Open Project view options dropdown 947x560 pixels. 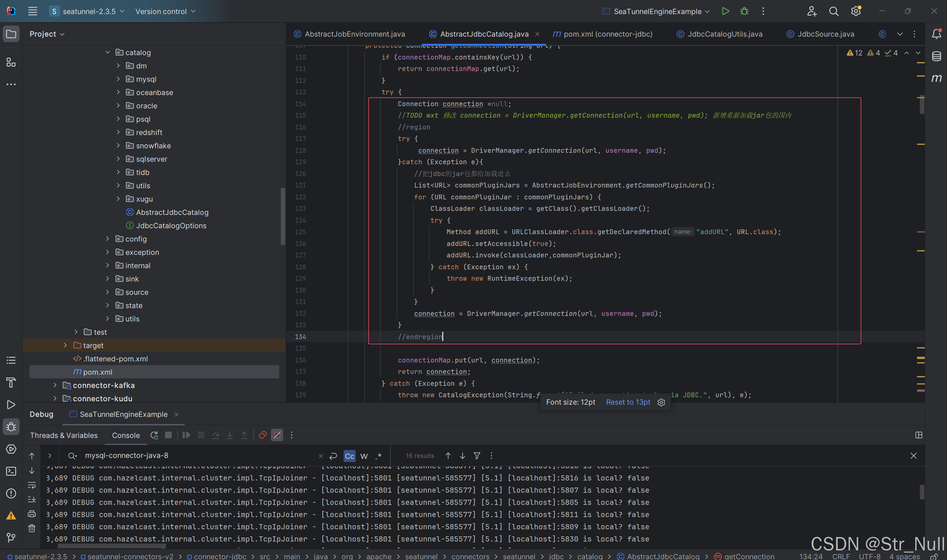(x=47, y=34)
